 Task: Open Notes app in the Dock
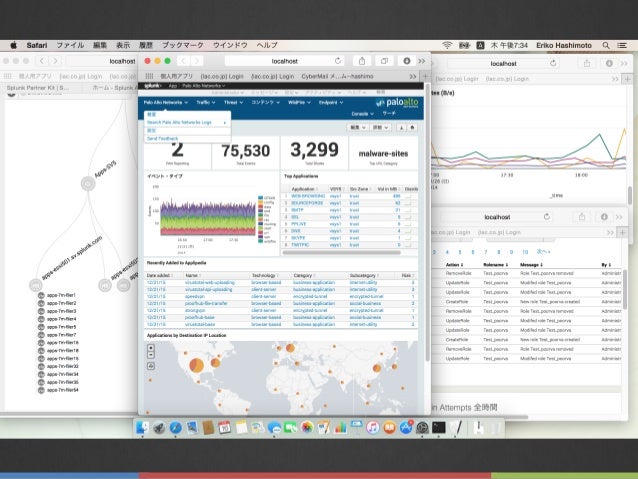click(241, 427)
